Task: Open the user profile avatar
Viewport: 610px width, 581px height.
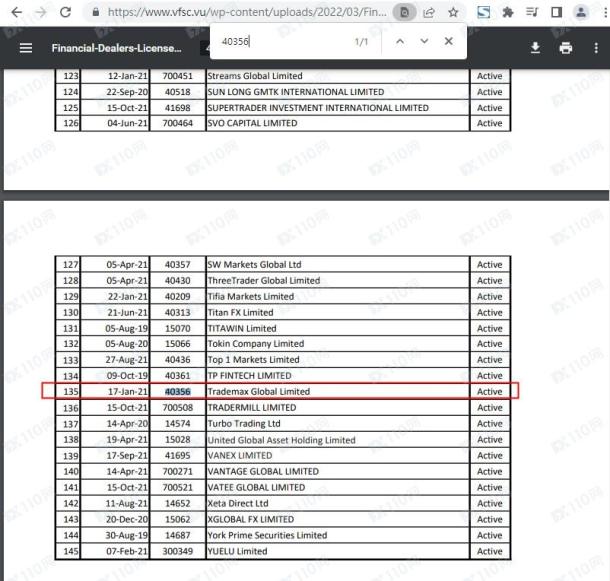Action: (x=581, y=12)
